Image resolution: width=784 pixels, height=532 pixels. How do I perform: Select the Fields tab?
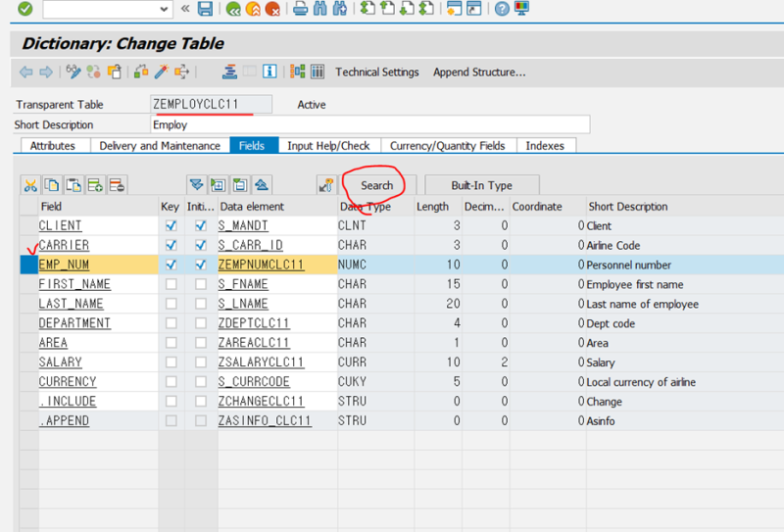[x=252, y=146]
